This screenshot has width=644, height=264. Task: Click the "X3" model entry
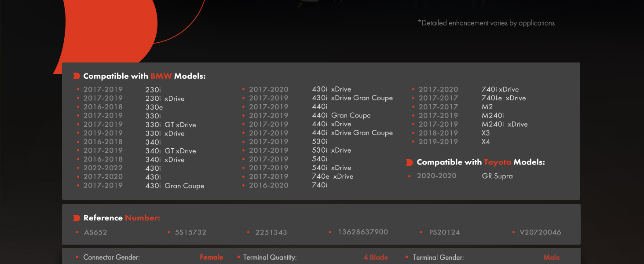pyautogui.click(x=486, y=133)
